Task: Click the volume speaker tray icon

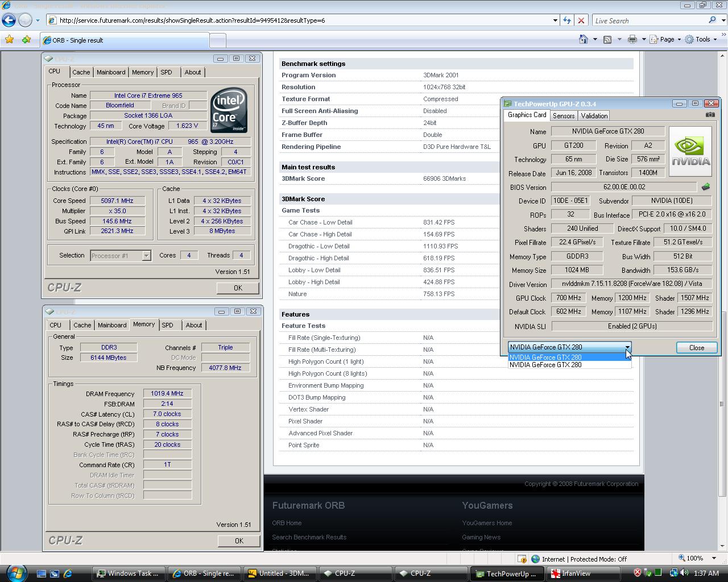Action: tap(684, 573)
